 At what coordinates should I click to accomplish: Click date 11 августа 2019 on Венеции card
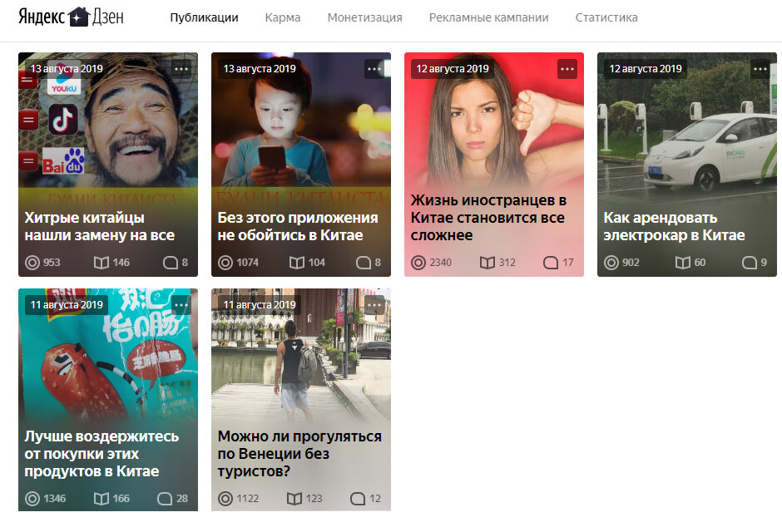click(x=260, y=305)
